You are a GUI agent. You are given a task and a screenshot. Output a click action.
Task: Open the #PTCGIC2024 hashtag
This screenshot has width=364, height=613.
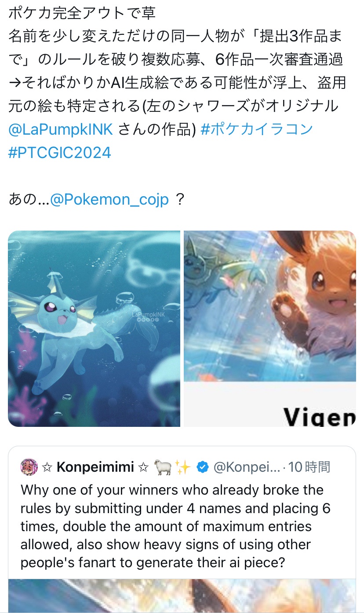tap(59, 153)
